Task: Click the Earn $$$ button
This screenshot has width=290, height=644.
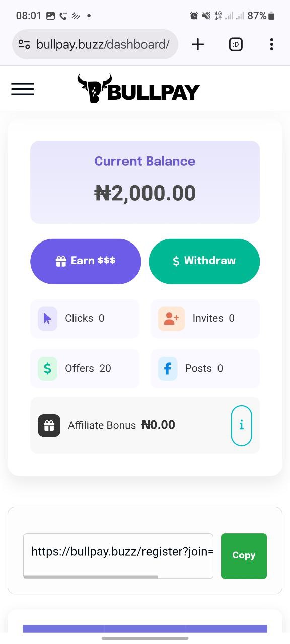Action: tap(86, 261)
